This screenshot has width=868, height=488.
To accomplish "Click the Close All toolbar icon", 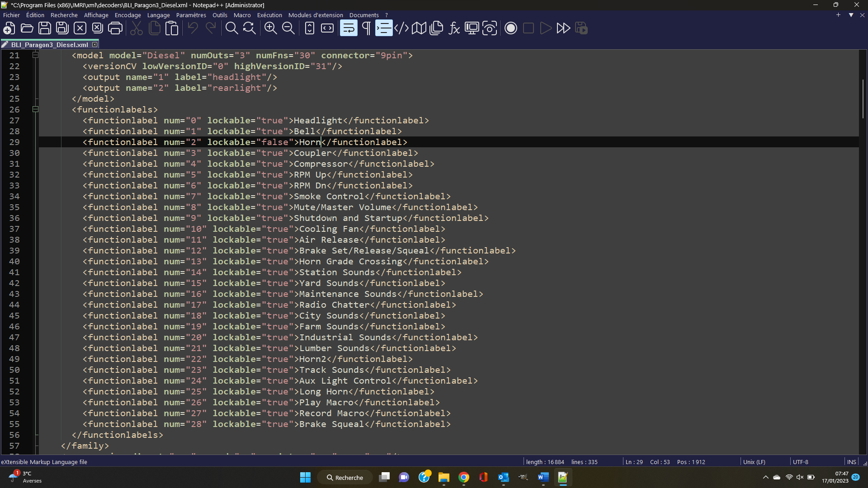I will pos(97,28).
